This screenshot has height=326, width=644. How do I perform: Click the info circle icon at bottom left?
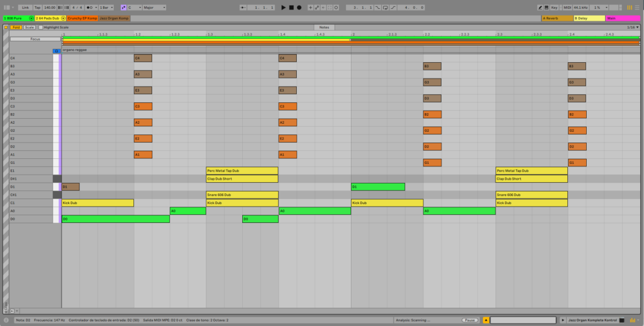(6, 320)
